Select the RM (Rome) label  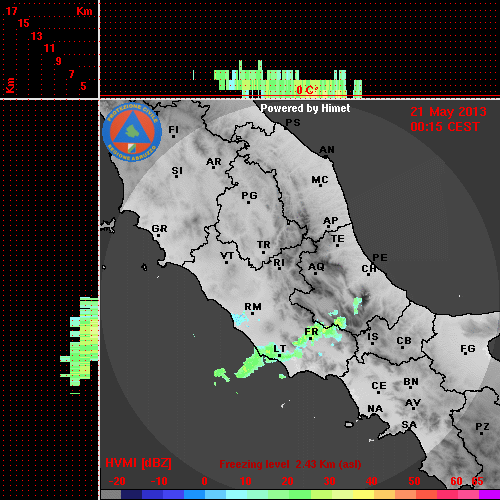(253, 306)
